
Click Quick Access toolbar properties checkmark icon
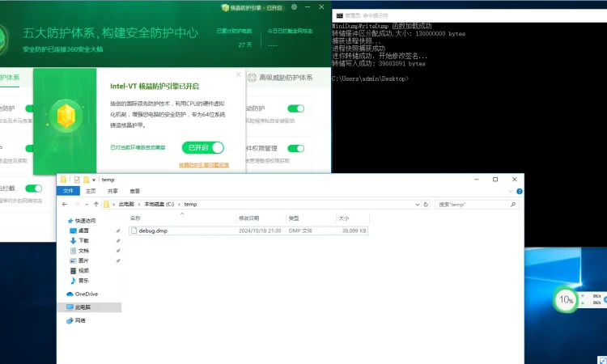click(x=77, y=180)
